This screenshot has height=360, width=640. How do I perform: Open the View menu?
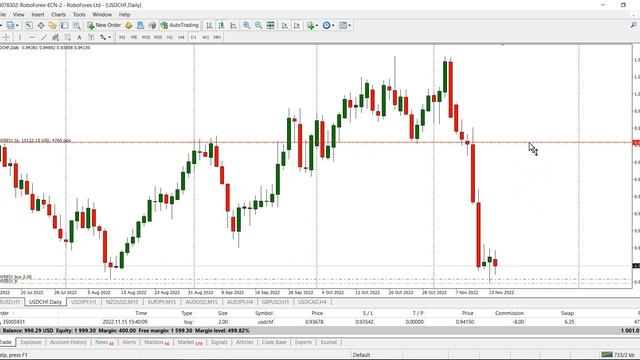[x=18, y=14]
